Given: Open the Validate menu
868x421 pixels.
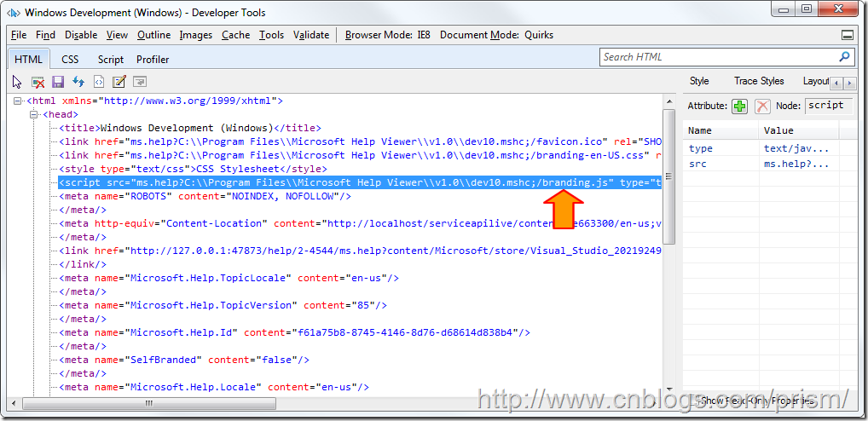Looking at the screenshot, I should [x=311, y=35].
